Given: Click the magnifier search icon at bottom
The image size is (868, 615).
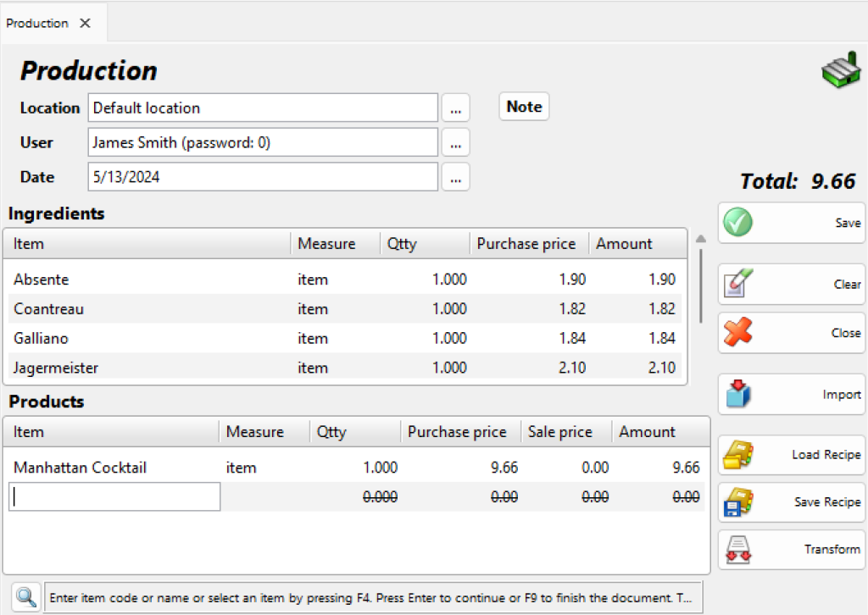Looking at the screenshot, I should click(x=26, y=597).
